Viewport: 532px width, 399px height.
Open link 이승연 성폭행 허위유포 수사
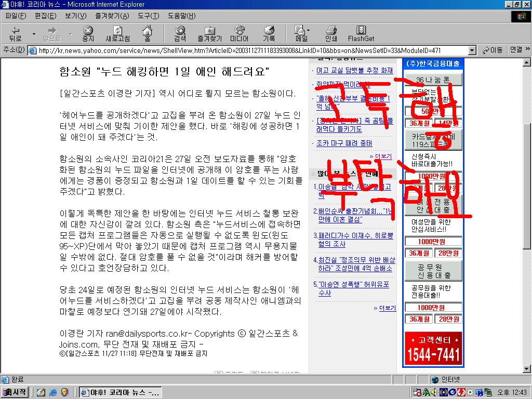coord(353,288)
